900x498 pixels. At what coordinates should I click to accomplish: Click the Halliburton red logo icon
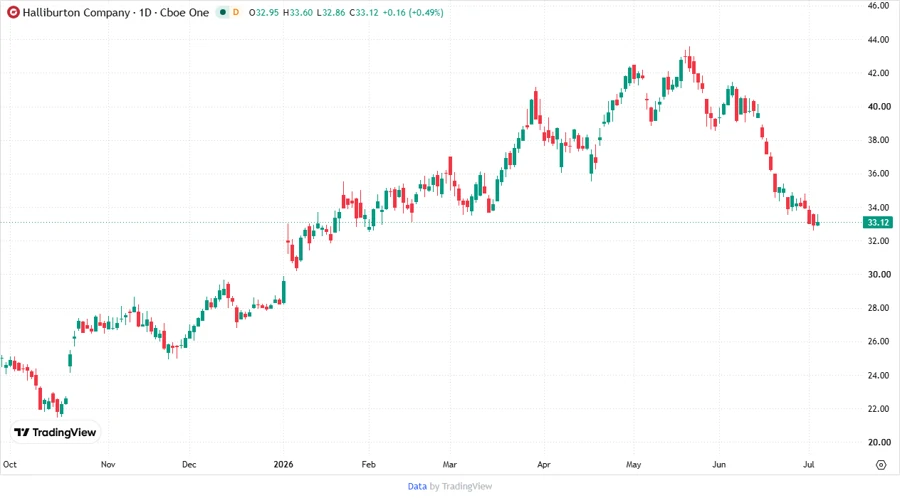13,12
